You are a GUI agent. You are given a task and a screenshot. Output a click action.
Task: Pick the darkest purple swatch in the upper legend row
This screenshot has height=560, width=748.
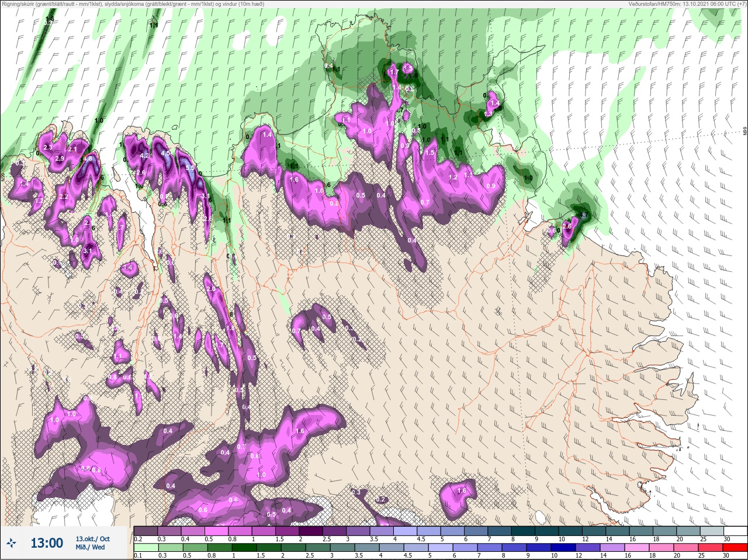[x=311, y=531]
